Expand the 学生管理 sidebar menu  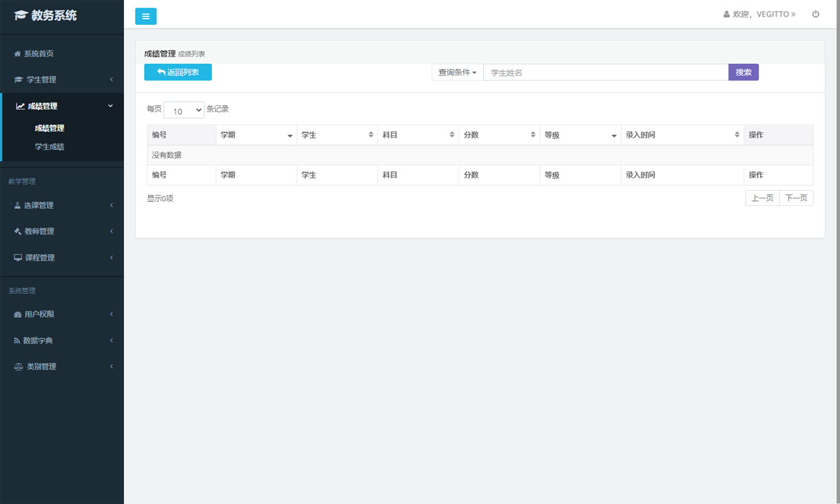click(62, 80)
